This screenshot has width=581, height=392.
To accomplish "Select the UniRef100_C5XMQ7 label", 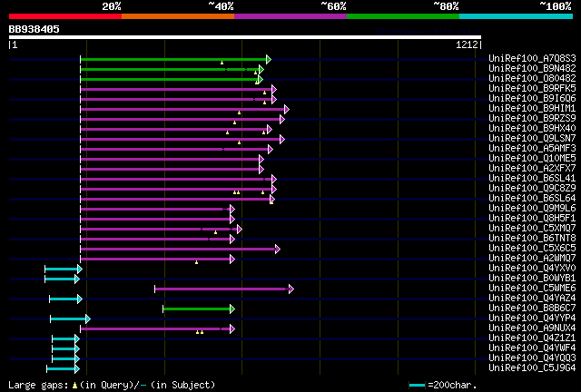I will [x=532, y=229].
